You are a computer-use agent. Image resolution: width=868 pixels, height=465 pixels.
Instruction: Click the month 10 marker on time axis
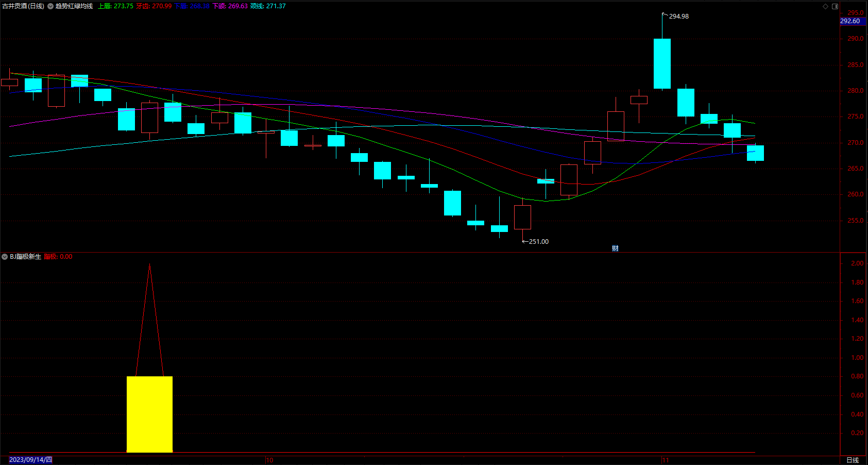coord(270,460)
